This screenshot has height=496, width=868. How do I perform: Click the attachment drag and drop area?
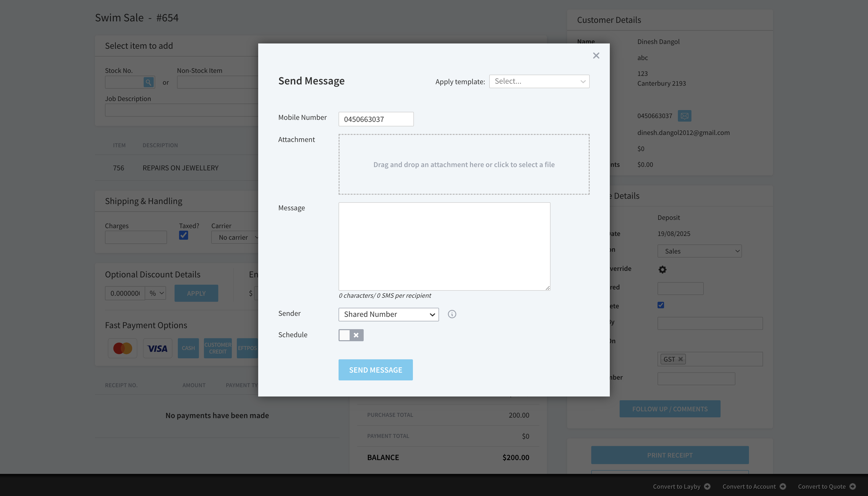pyautogui.click(x=464, y=165)
